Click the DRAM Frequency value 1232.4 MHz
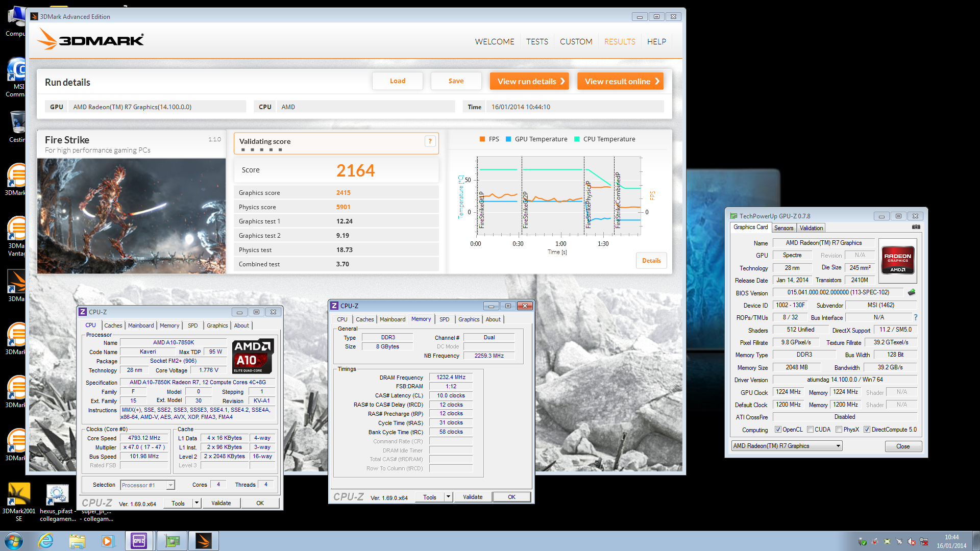 [451, 378]
